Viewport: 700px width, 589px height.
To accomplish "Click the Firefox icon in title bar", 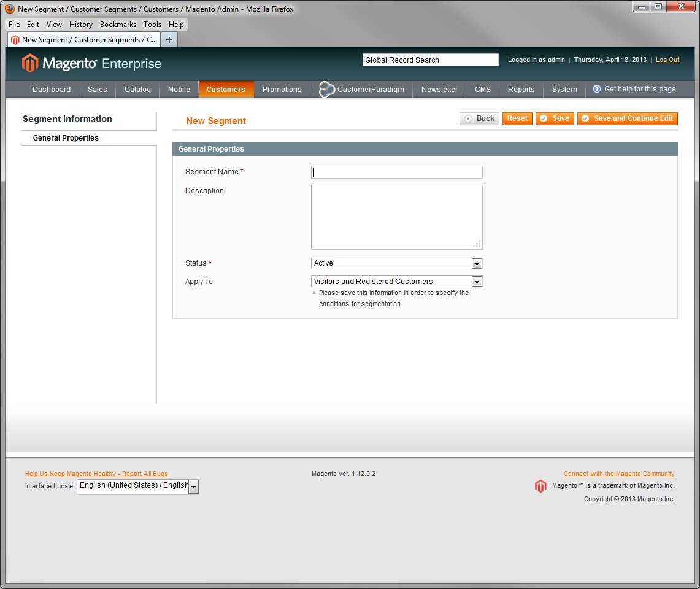I will (10, 9).
